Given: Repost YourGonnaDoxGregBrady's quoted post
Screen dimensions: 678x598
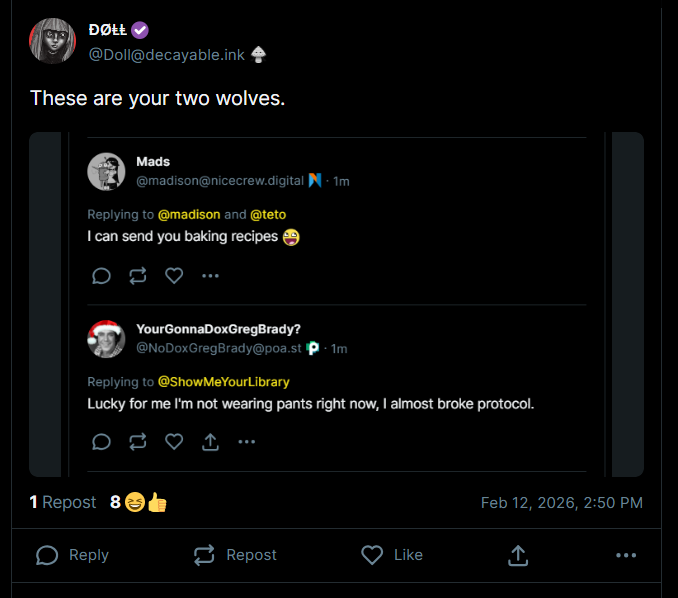Looking at the screenshot, I should [x=138, y=441].
